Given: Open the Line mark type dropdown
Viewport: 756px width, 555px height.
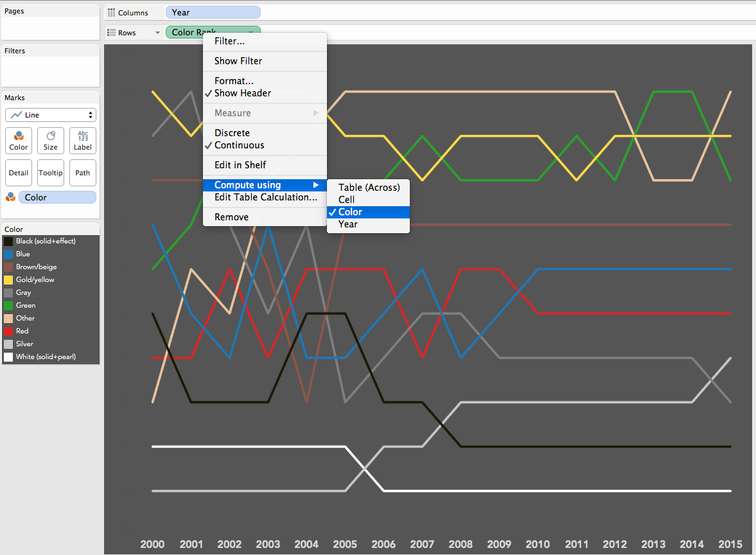Looking at the screenshot, I should coord(51,115).
